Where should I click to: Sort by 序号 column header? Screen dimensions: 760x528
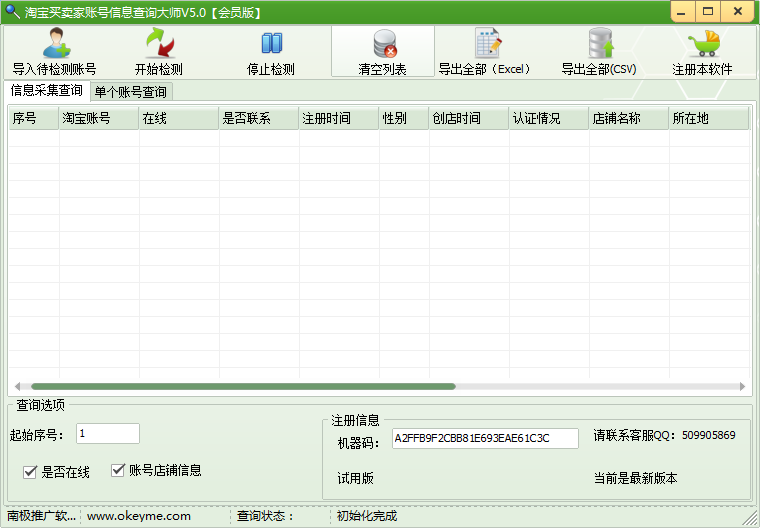[34, 118]
